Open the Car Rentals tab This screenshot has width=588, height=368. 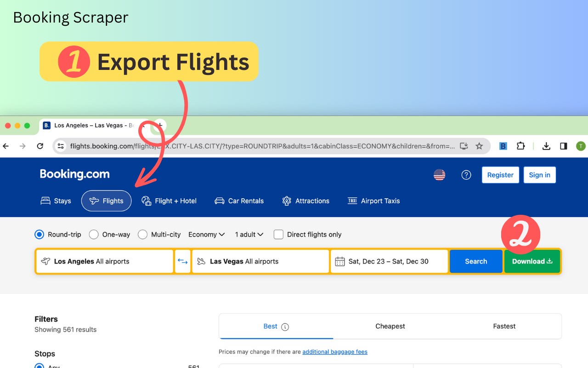coord(239,201)
